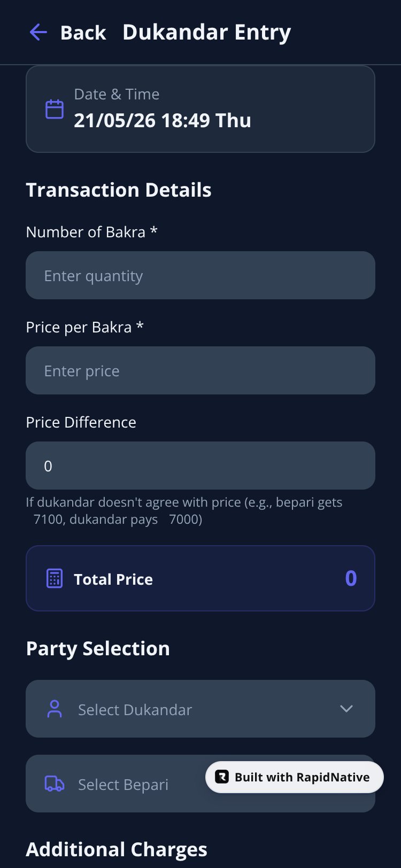Click the RapidNative logo icon
Image resolution: width=401 pixels, height=868 pixels.
click(222, 777)
